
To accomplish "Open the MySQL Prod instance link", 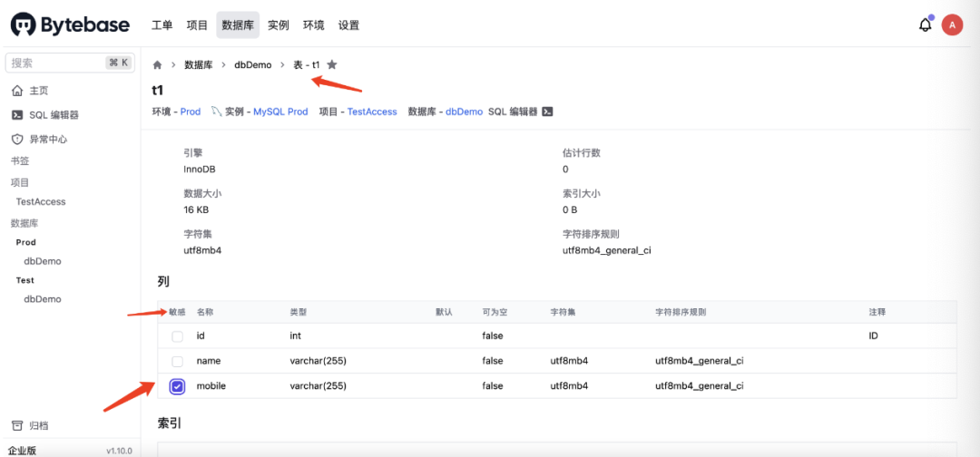I will [x=280, y=112].
